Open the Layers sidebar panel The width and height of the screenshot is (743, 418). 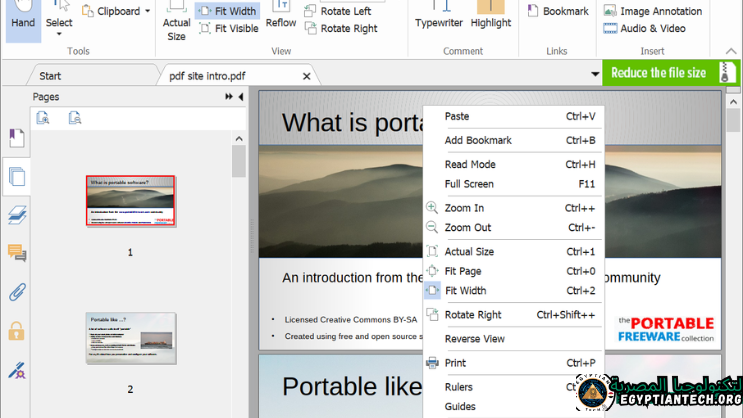point(16,214)
